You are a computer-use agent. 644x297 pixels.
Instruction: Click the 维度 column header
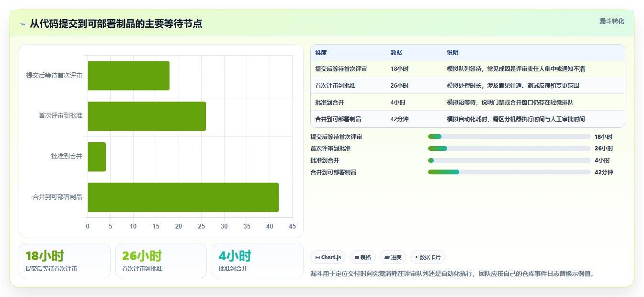coord(321,53)
